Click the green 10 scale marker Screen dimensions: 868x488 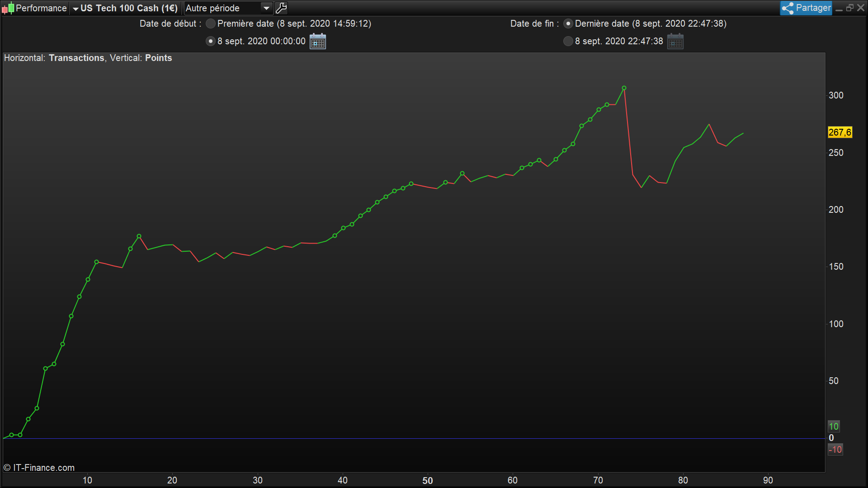pos(833,426)
